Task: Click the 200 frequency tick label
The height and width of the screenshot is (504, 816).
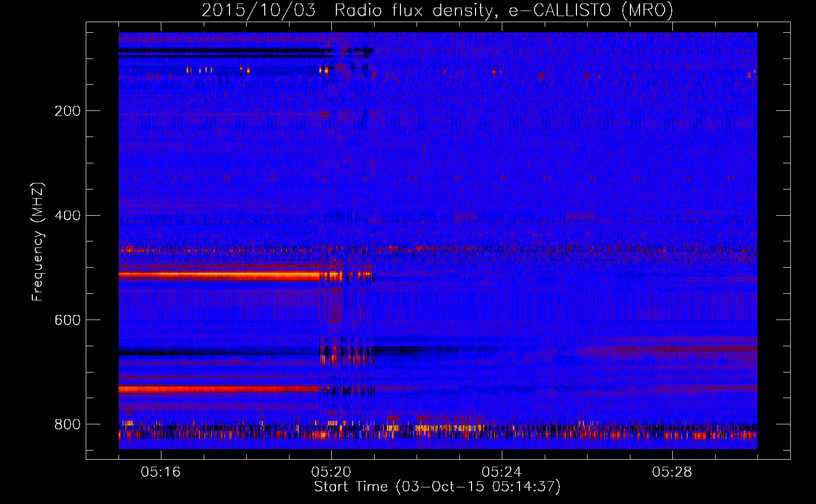Action: pyautogui.click(x=68, y=111)
